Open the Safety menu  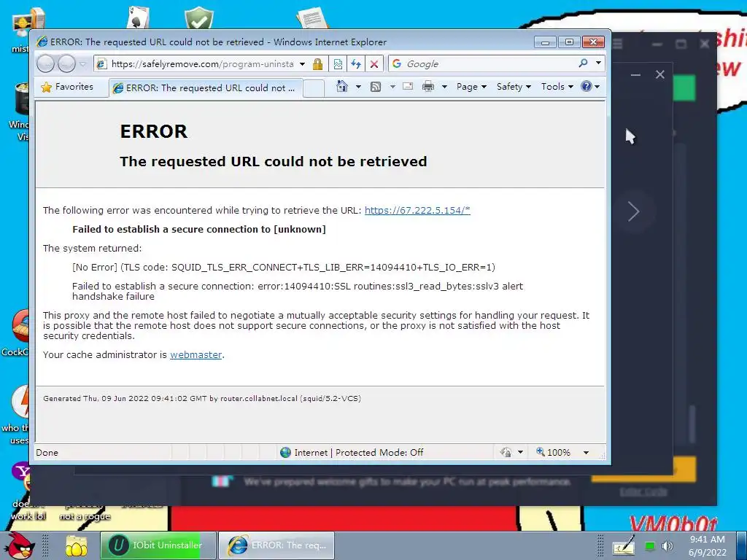pos(514,87)
